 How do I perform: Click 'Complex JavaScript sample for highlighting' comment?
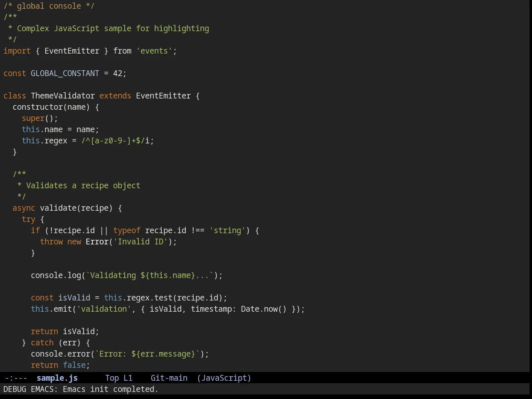[113, 28]
